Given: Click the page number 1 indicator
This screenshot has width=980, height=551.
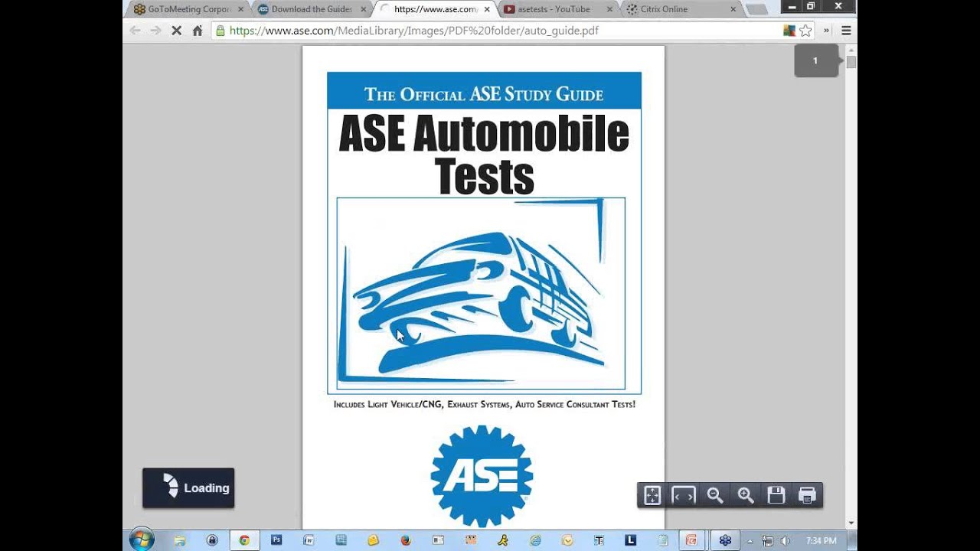Looking at the screenshot, I should [816, 60].
